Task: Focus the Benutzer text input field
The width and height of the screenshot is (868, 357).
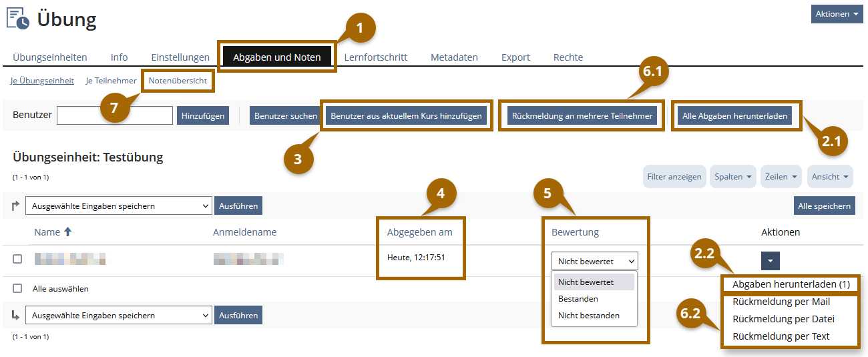Action: 114,115
